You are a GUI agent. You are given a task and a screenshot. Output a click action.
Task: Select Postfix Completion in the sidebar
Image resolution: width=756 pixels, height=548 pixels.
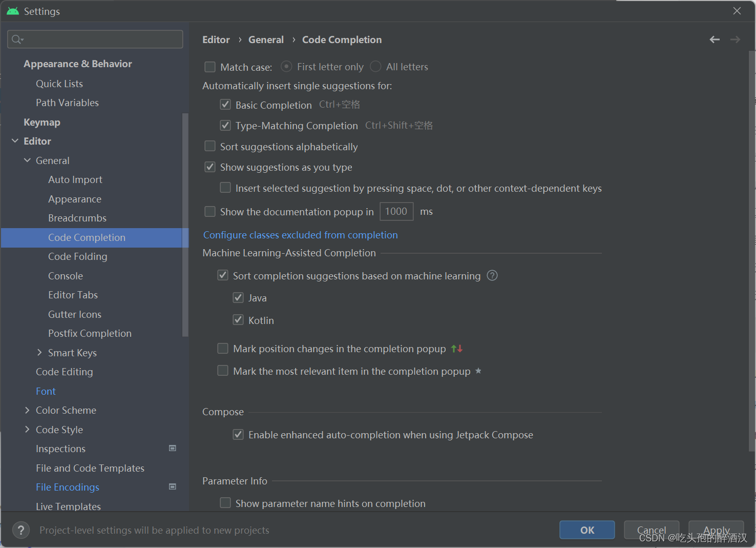(90, 333)
